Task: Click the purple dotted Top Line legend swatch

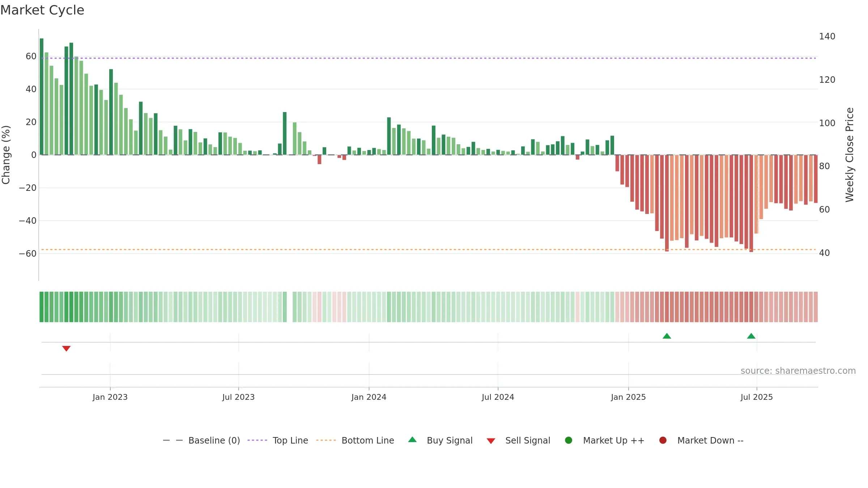Action: 257,440
